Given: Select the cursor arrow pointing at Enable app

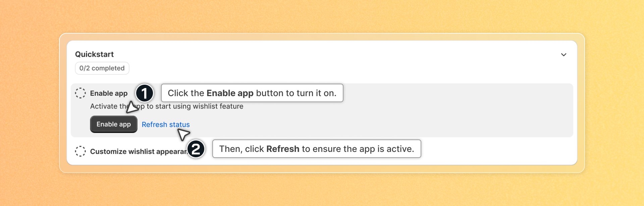Looking at the screenshot, I should pos(132,107).
